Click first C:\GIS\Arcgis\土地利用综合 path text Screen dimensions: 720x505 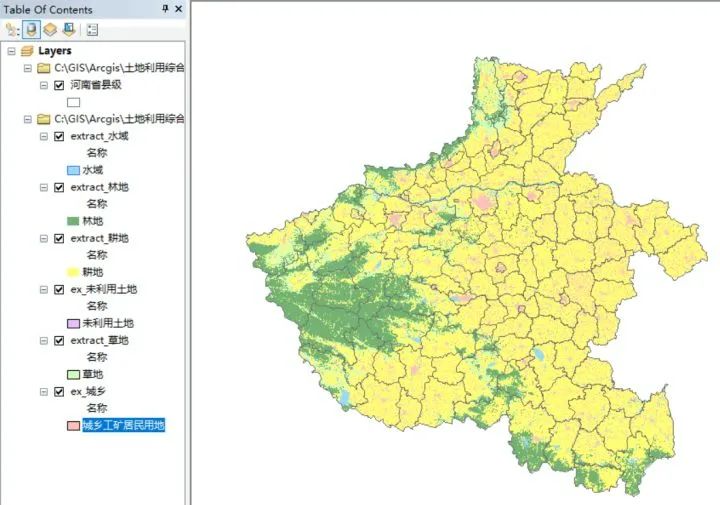click(119, 68)
